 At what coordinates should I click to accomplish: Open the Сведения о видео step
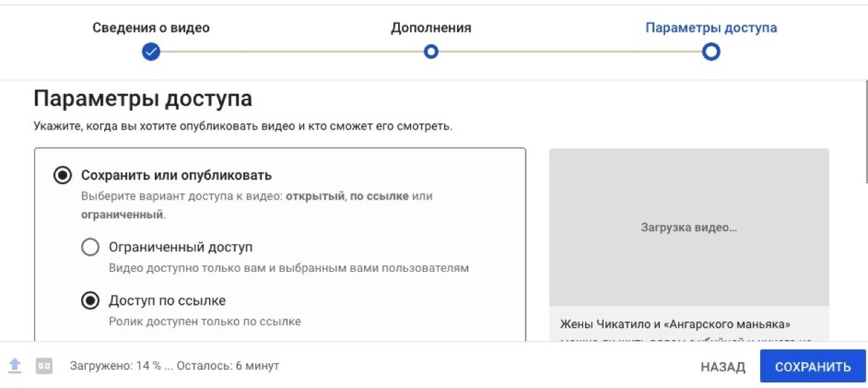[150, 28]
